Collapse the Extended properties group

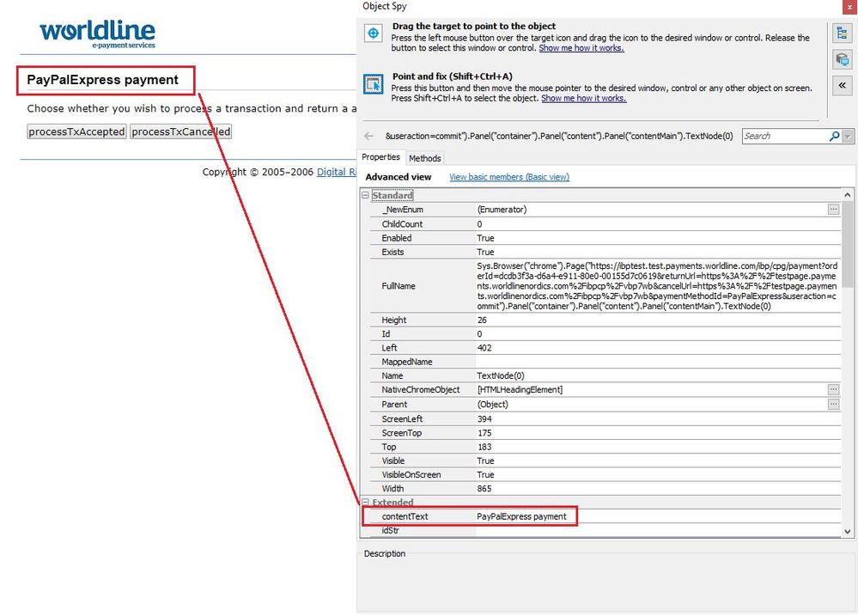365,502
